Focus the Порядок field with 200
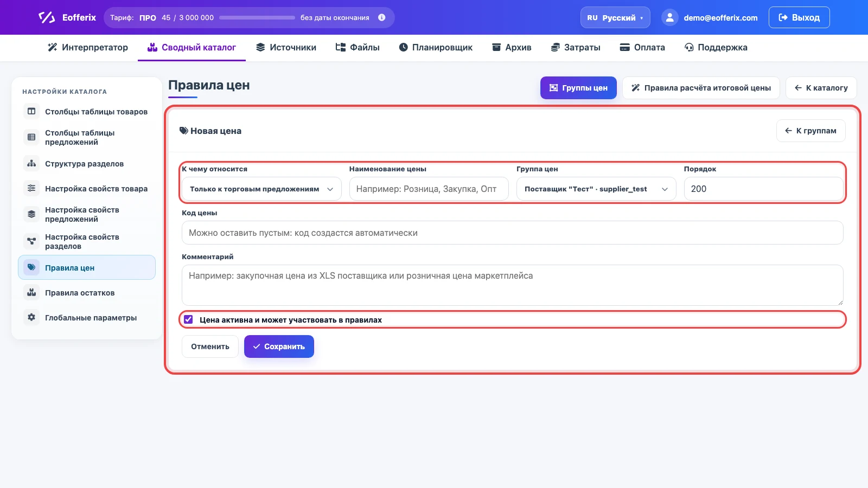 (764, 189)
